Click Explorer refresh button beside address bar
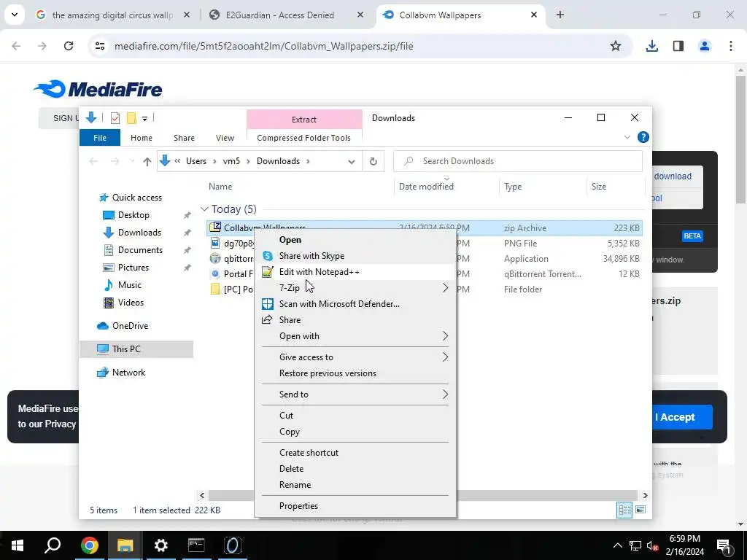The height and width of the screenshot is (560, 747). 373,161
